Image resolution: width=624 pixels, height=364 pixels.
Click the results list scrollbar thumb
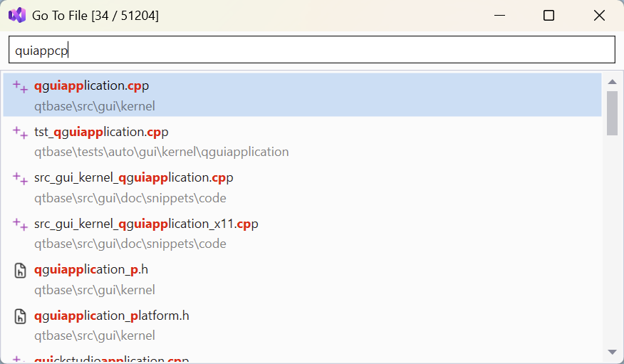[612, 113]
